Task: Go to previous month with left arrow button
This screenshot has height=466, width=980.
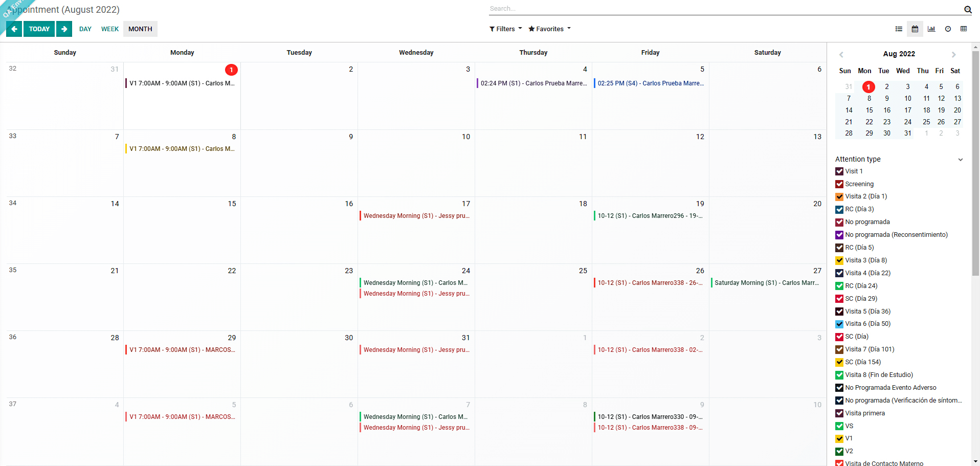Action: [14, 29]
